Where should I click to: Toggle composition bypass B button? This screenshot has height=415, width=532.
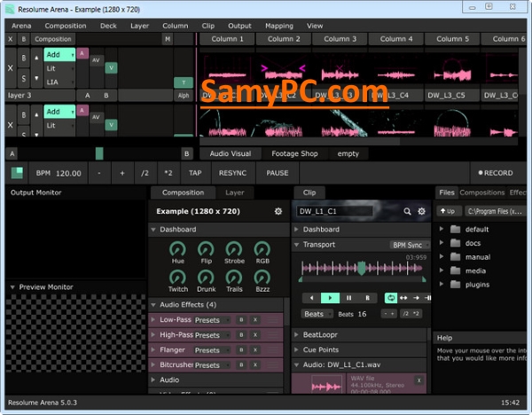tap(24, 39)
